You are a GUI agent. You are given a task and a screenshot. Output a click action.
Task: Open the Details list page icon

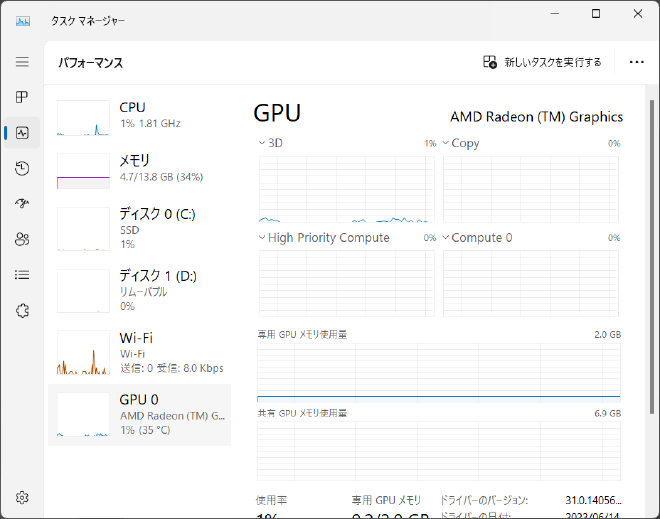(22, 275)
